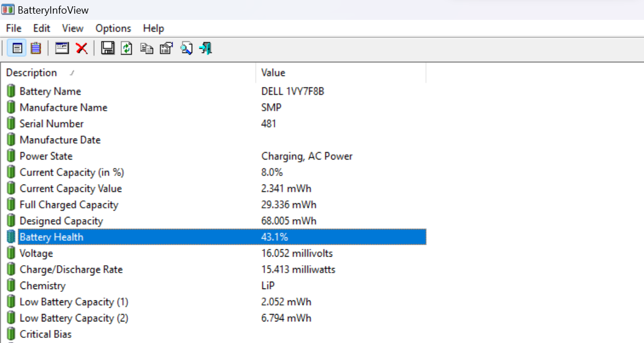644x343 pixels.
Task: Switch to Show Battery Log view icon
Action: coord(36,48)
